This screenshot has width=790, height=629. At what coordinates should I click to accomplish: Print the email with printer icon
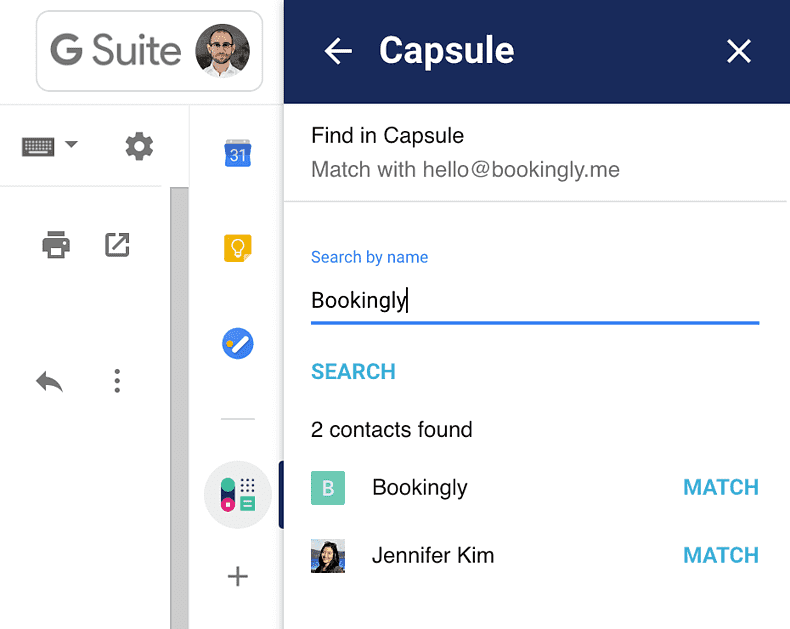tap(56, 244)
